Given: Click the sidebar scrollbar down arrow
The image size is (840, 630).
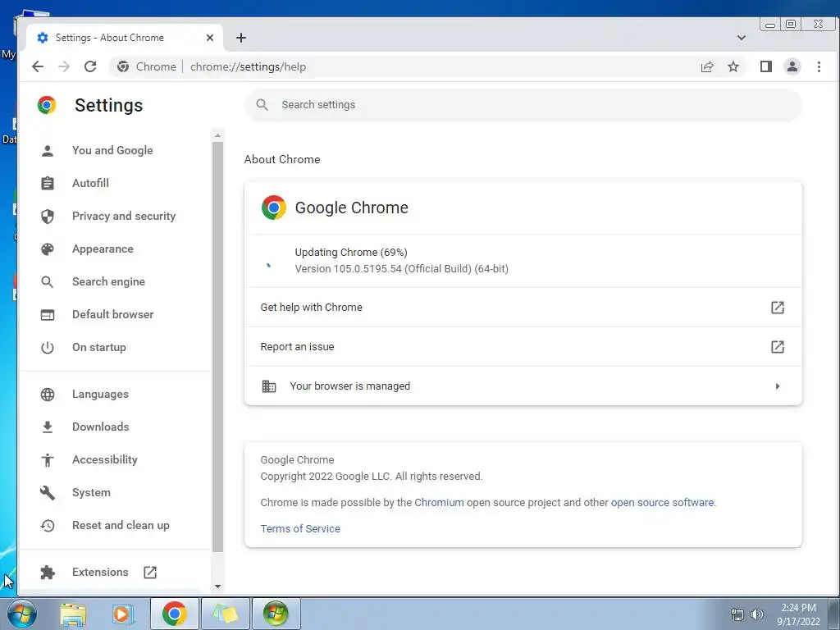Looking at the screenshot, I should click(x=217, y=586).
